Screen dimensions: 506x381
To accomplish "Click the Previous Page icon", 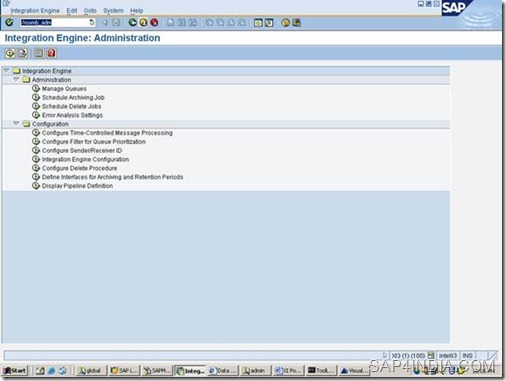I will [x=220, y=23].
